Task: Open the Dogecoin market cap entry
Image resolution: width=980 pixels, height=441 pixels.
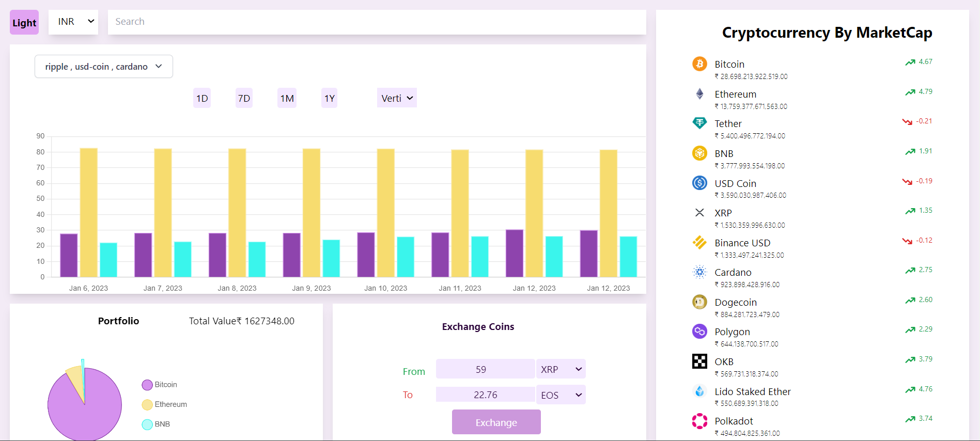Action: pos(812,307)
